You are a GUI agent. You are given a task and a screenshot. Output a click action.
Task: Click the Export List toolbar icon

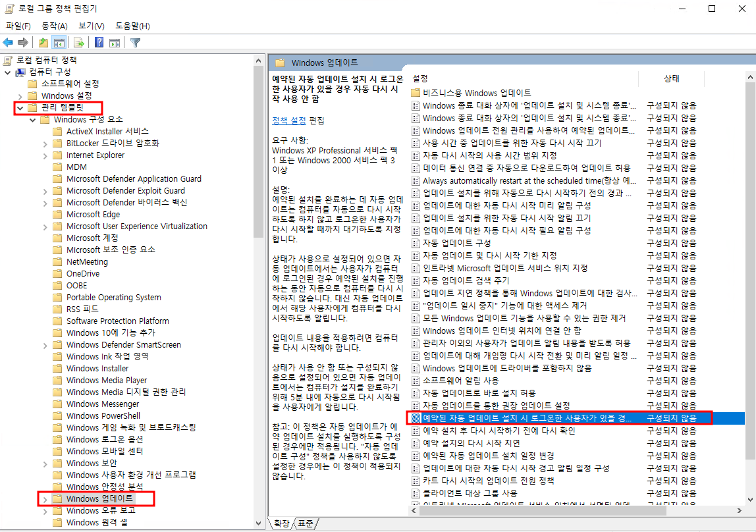coord(78,43)
